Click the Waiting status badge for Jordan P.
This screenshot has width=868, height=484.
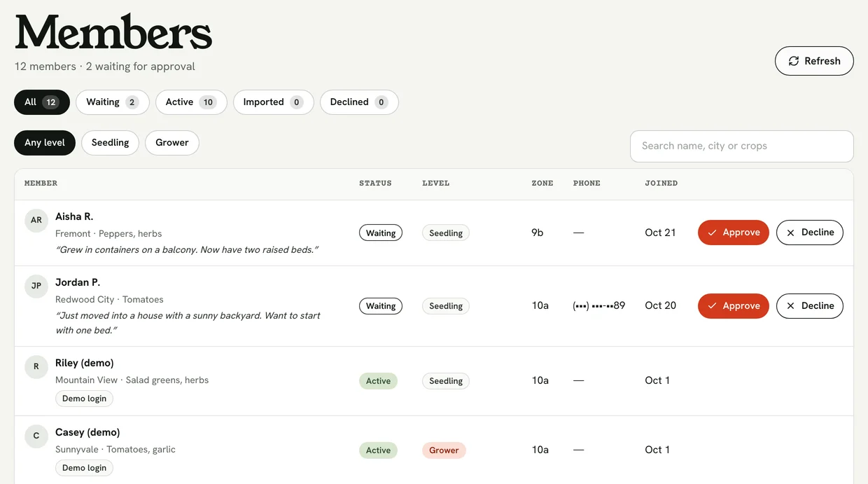[381, 306]
